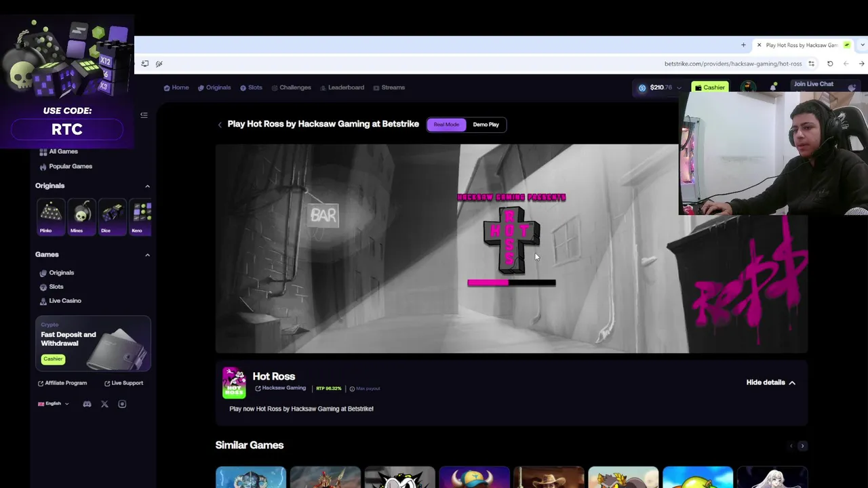868x488 pixels.
Task: Show previous Similar Games with left arrow
Action: 791,446
